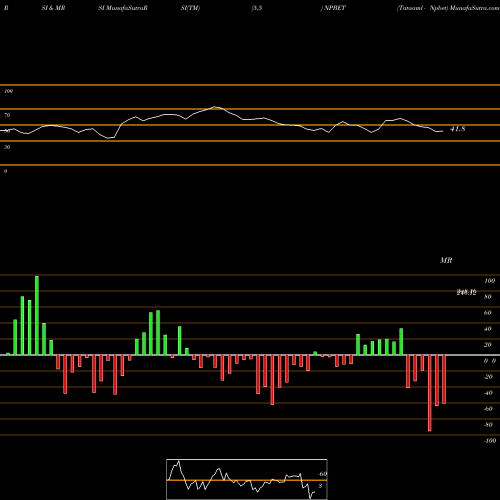This screenshot has width=500, height=500.
Task: Click the RSI current value 41.8 label
Action: 457,129
